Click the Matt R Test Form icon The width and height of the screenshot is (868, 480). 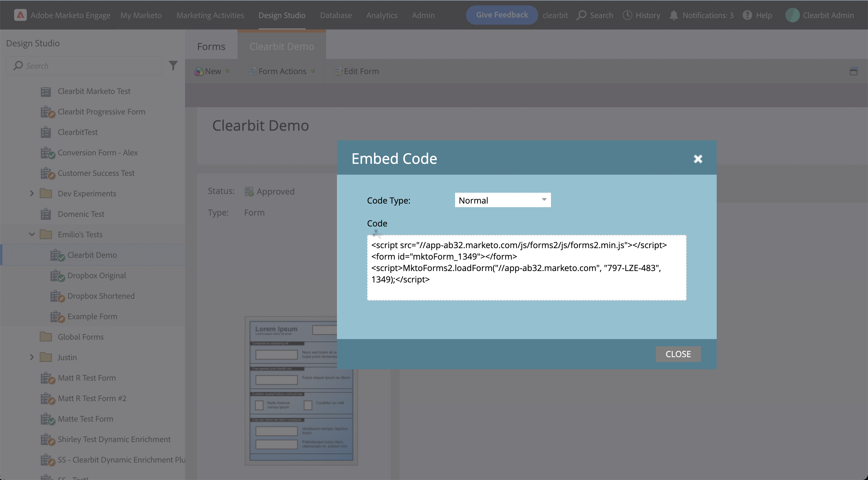click(48, 378)
